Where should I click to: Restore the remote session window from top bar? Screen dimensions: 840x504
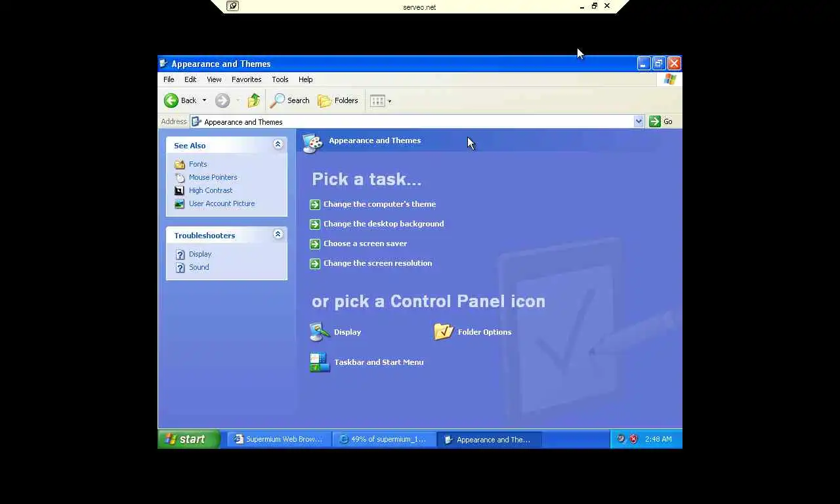[595, 6]
